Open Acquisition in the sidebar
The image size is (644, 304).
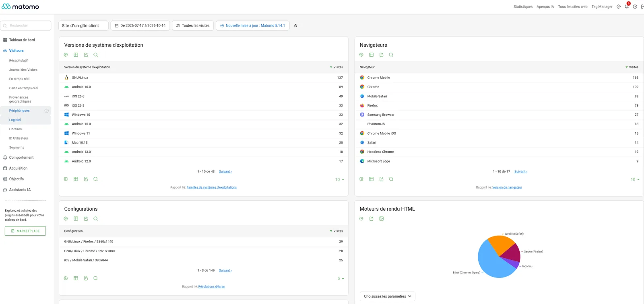(x=18, y=168)
